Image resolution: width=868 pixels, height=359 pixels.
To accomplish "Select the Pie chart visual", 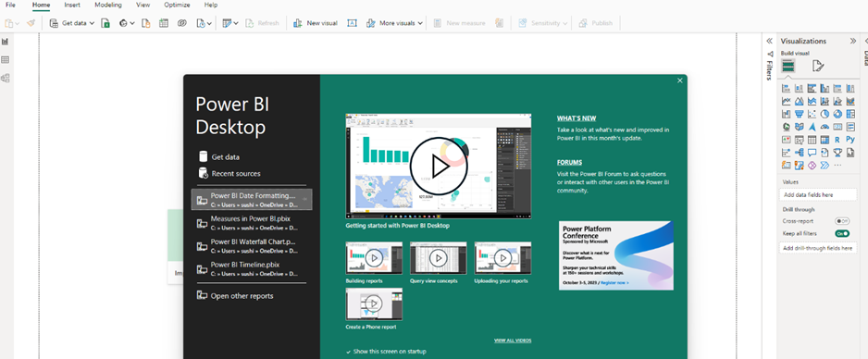I will tap(825, 114).
